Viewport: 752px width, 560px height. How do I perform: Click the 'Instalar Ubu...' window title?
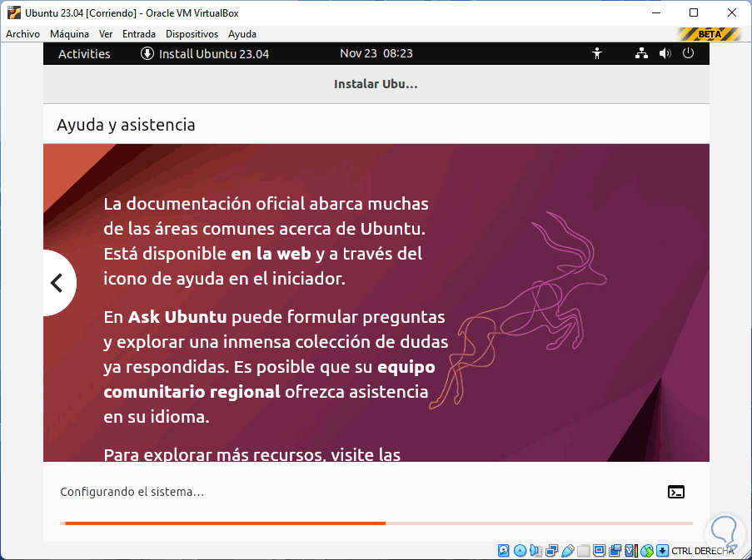tap(376, 84)
